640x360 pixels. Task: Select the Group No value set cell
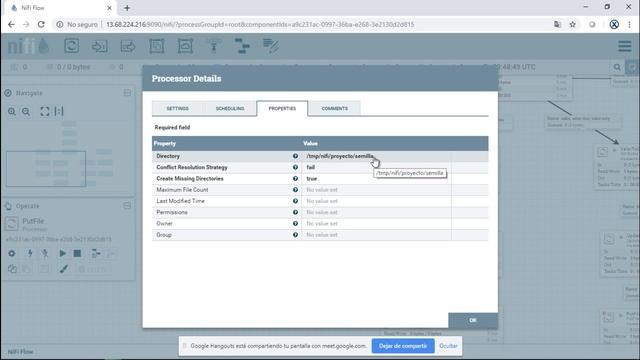(376, 235)
